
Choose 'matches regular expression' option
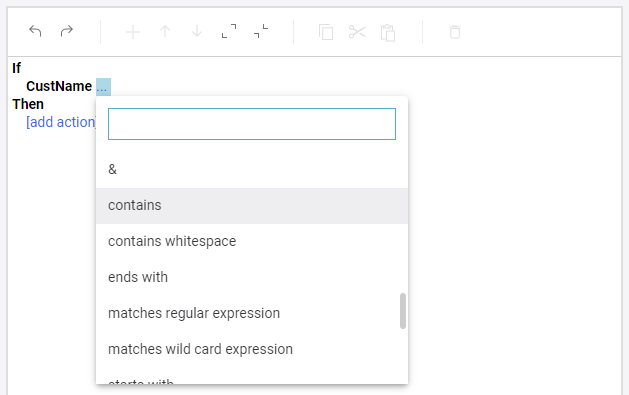pos(252,314)
